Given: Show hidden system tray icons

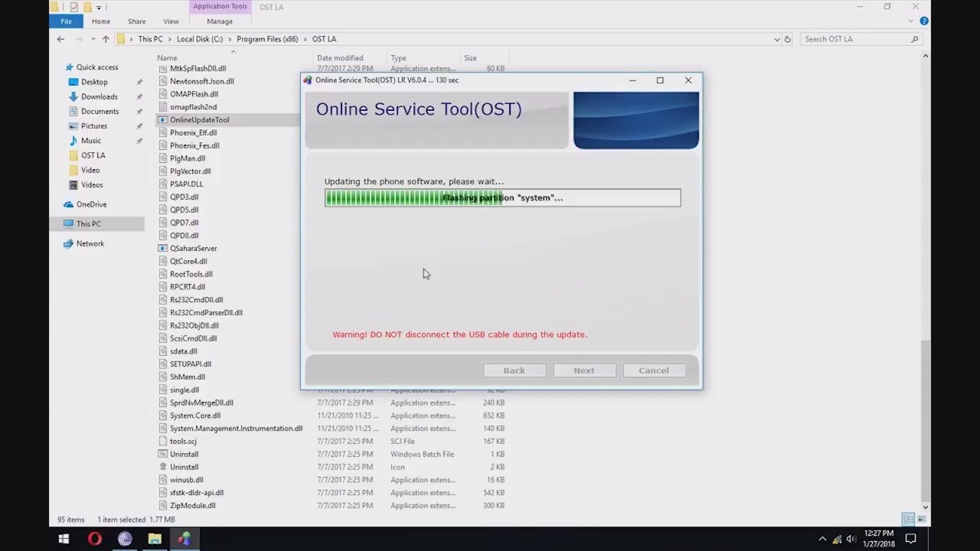Looking at the screenshot, I should click(823, 539).
